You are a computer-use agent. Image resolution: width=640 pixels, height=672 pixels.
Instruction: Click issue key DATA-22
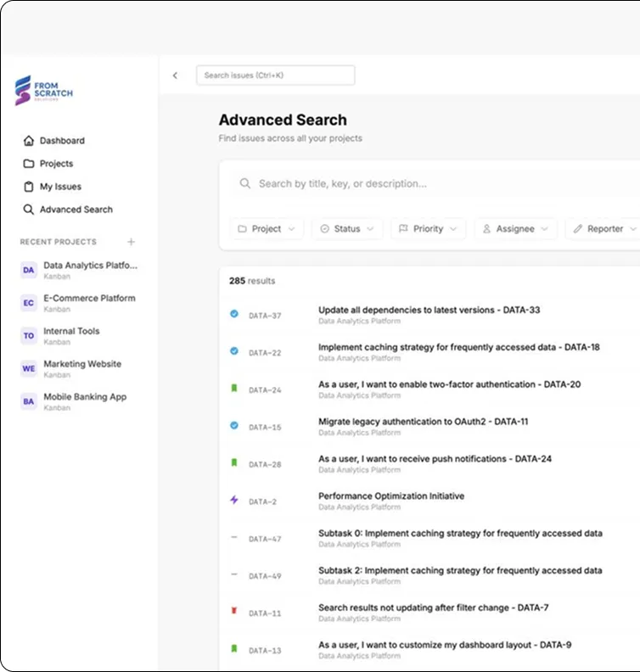tap(265, 353)
